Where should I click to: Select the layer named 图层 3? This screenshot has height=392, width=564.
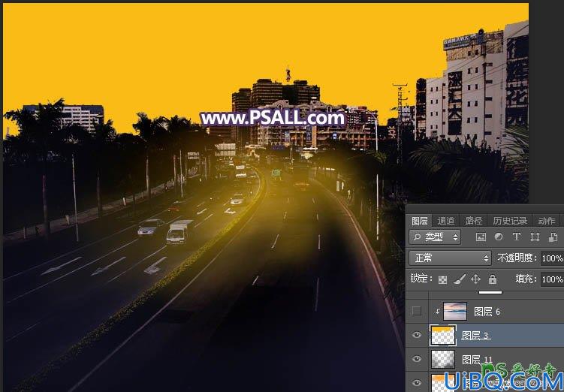pyautogui.click(x=475, y=336)
